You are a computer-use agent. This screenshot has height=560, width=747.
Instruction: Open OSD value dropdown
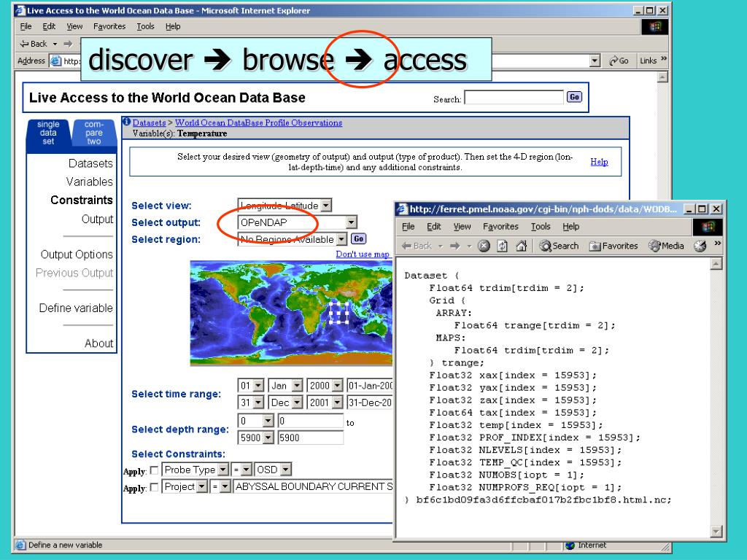[285, 470]
